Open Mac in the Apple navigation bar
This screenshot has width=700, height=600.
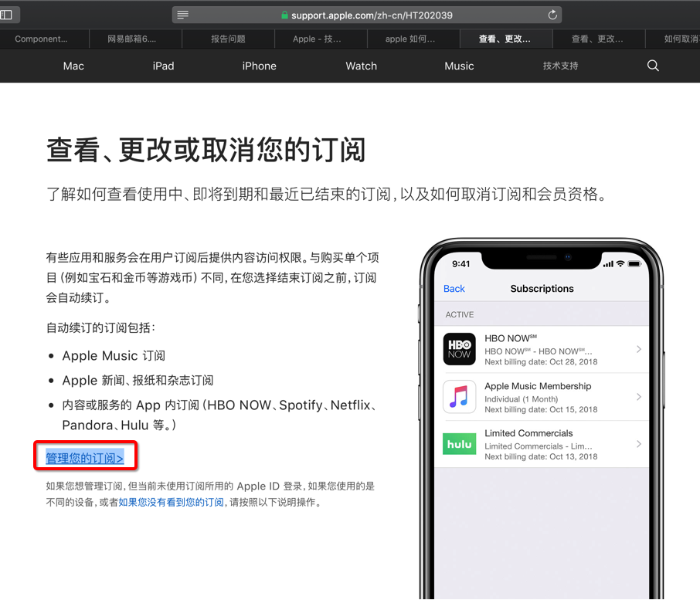73,66
